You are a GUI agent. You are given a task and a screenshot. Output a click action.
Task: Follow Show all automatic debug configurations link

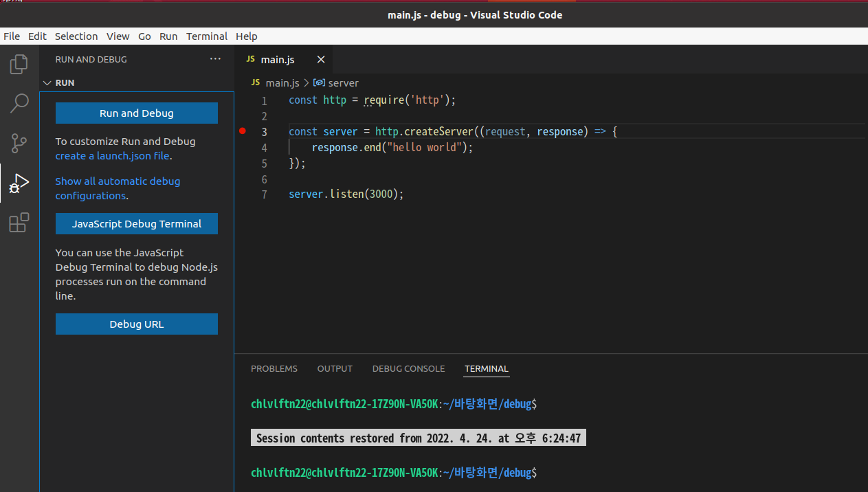118,188
